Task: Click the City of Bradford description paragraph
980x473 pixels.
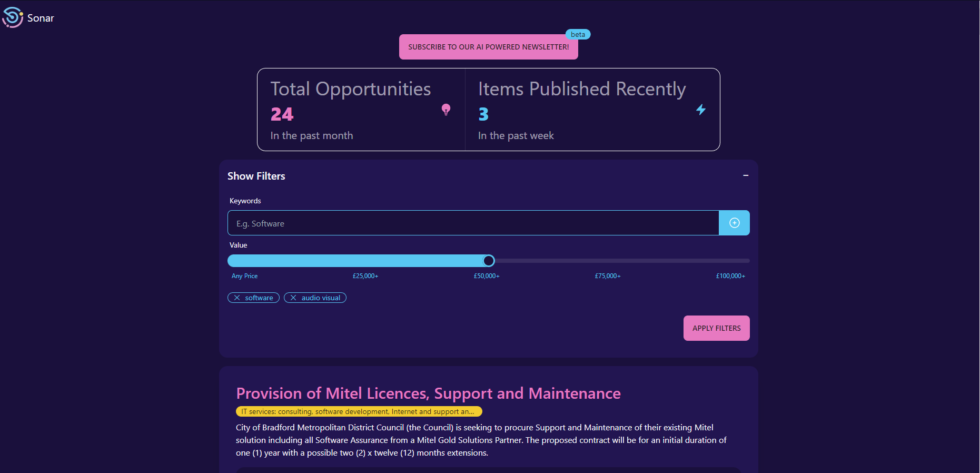Action: (x=481, y=440)
